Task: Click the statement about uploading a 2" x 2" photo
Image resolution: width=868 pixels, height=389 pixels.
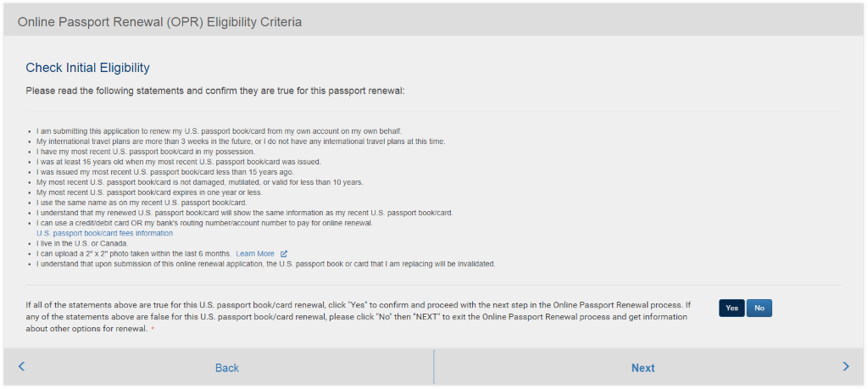Action: pos(133,253)
